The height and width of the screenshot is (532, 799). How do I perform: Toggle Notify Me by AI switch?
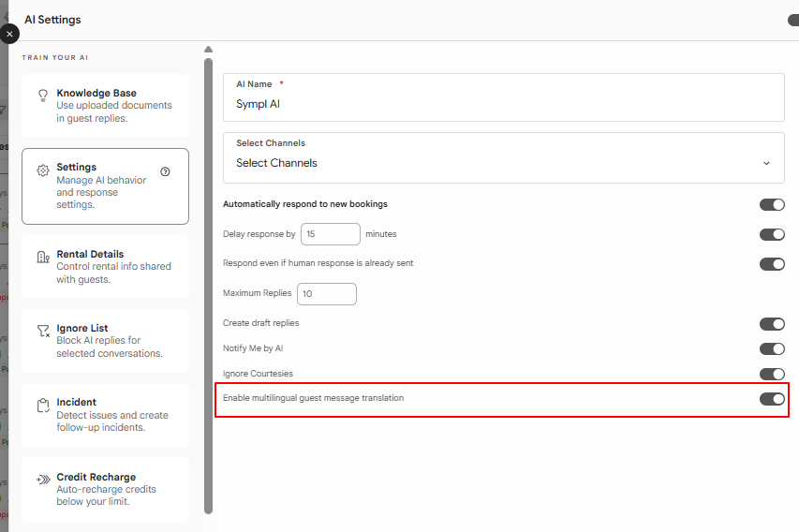(x=772, y=349)
